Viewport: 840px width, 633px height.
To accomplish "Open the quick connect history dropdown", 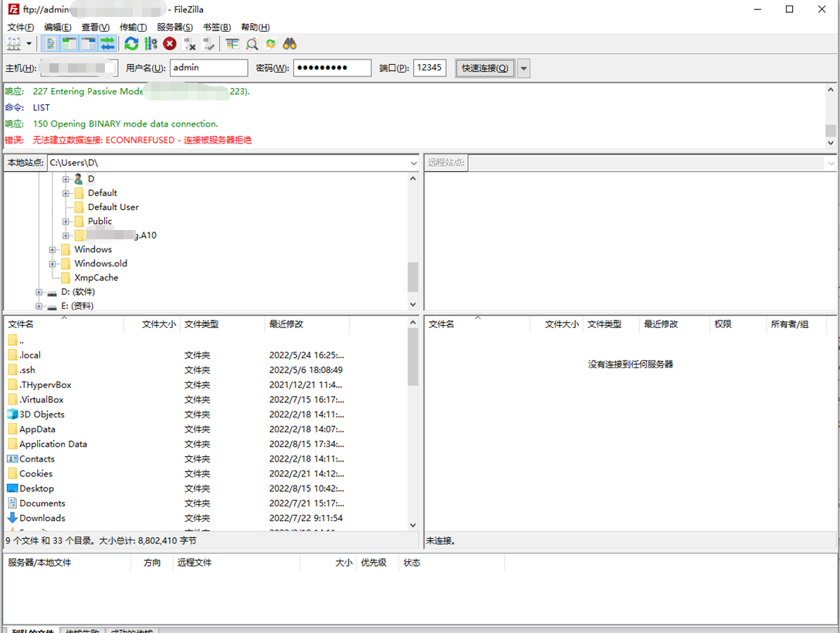I will (524, 68).
